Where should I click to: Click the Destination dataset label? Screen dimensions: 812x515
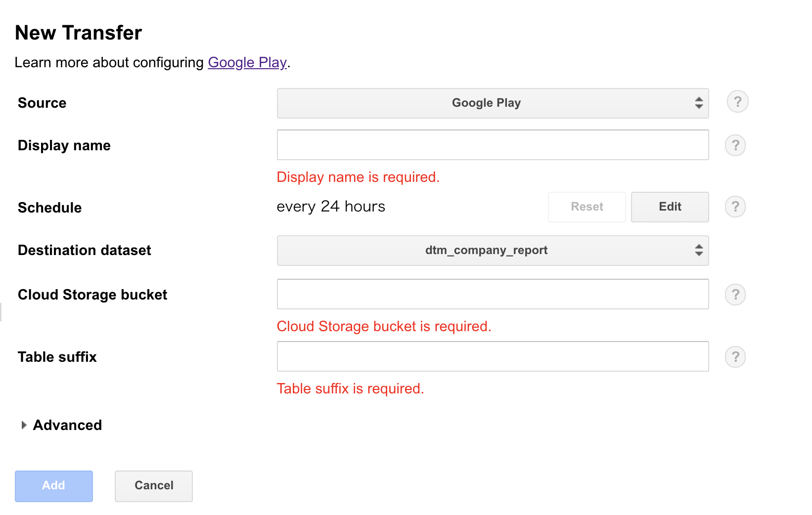tap(85, 250)
